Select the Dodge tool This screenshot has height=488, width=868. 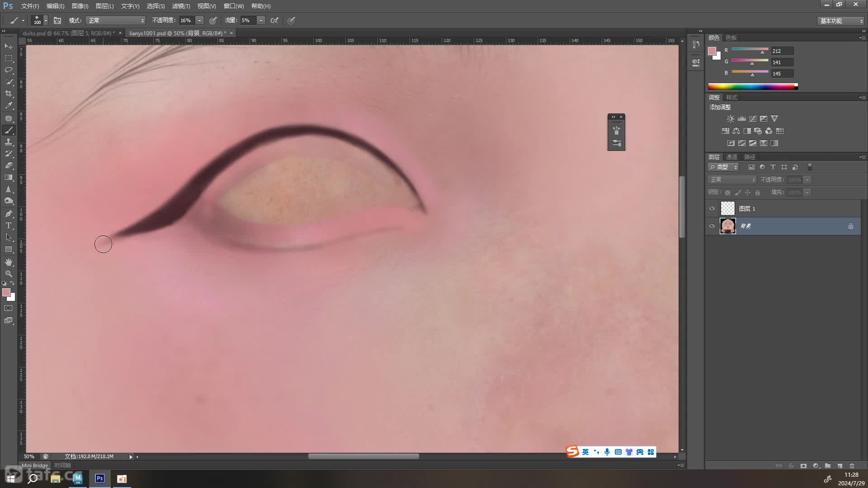pyautogui.click(x=9, y=201)
